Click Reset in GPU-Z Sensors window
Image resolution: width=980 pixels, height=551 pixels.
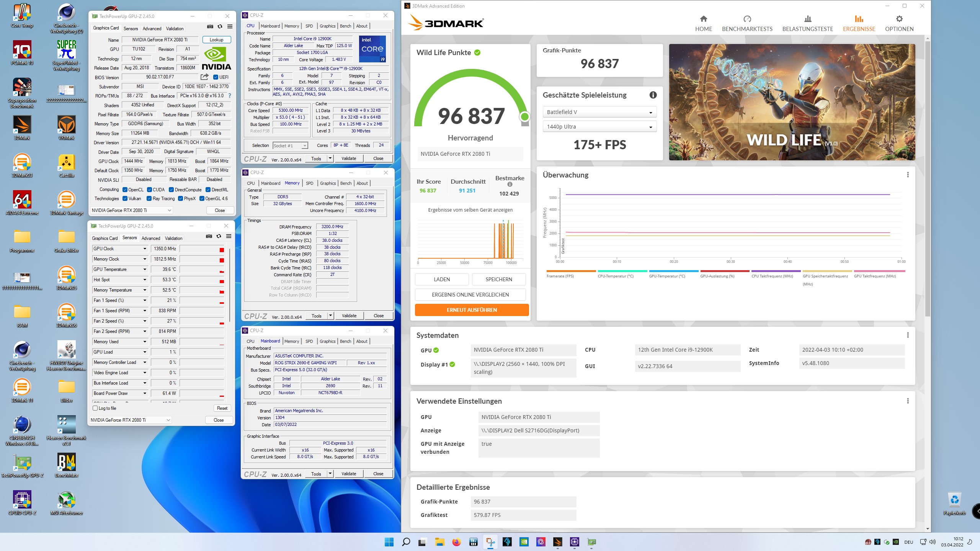coord(222,408)
